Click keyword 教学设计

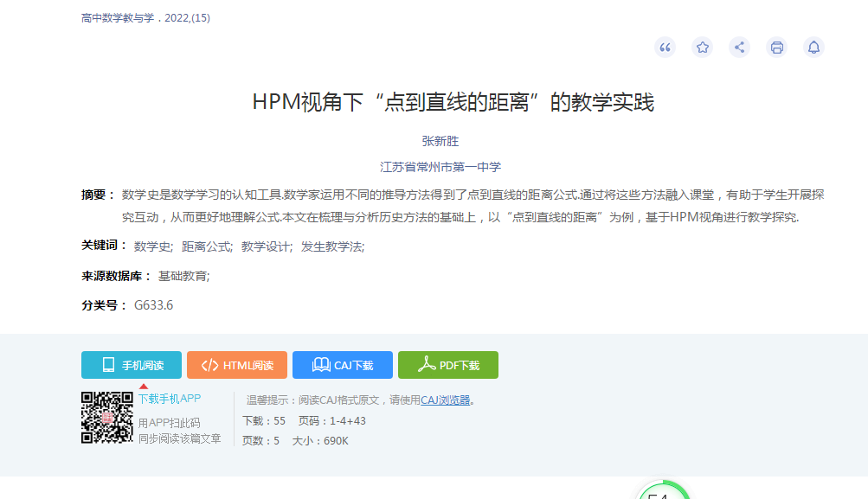[267, 246]
